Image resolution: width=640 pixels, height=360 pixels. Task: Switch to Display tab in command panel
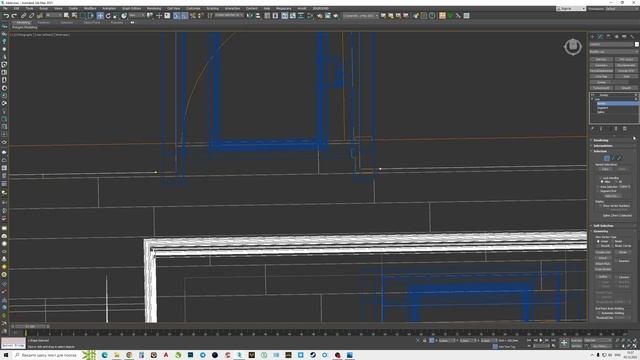[624, 37]
